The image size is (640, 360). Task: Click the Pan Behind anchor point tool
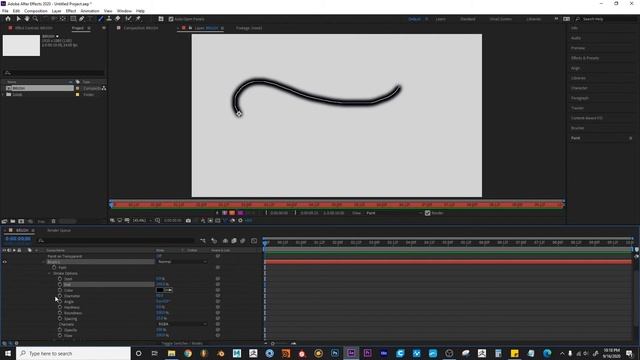pyautogui.click(x=62, y=19)
